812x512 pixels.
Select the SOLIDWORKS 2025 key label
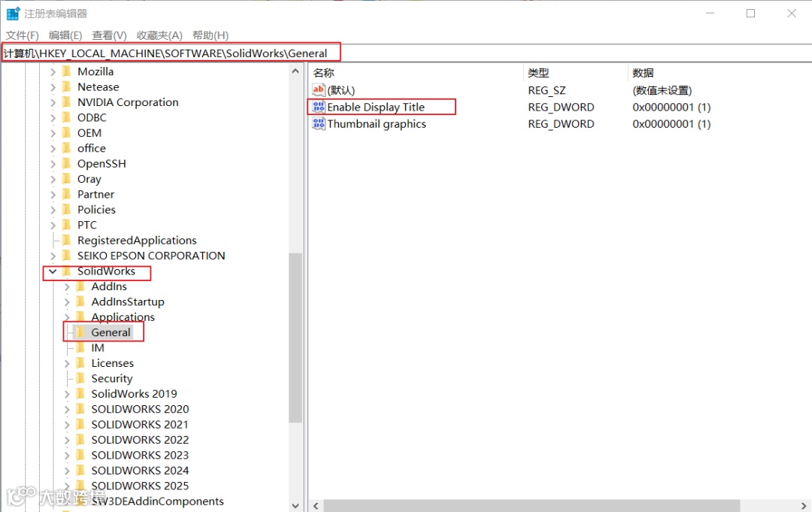[x=140, y=486]
